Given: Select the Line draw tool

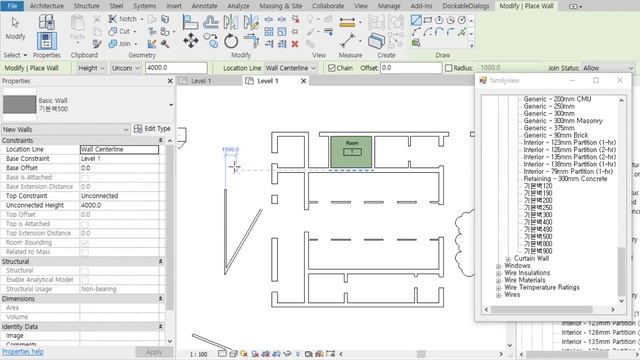Looking at the screenshot, I should coord(416,20).
